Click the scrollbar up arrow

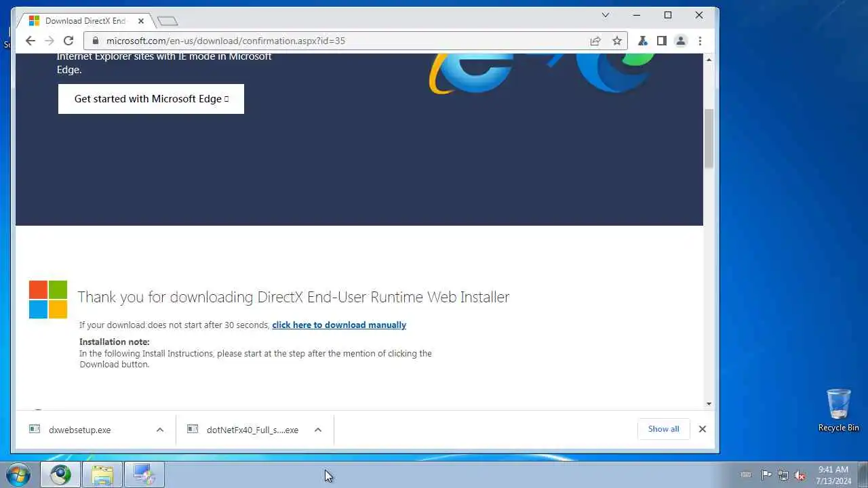click(709, 60)
